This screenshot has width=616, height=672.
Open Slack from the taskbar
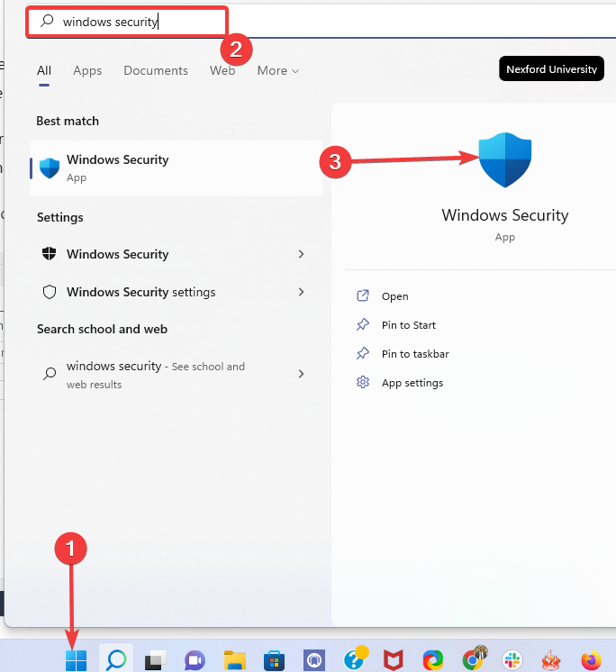pos(512,660)
